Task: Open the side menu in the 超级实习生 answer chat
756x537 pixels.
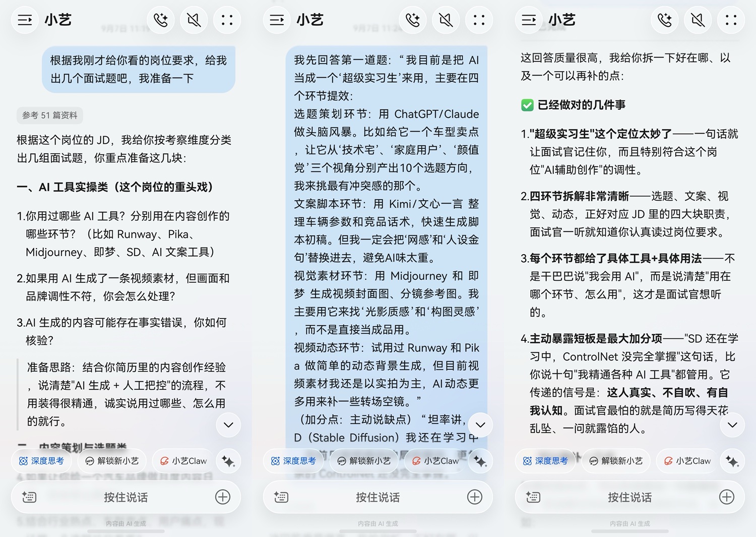Action: [x=277, y=20]
